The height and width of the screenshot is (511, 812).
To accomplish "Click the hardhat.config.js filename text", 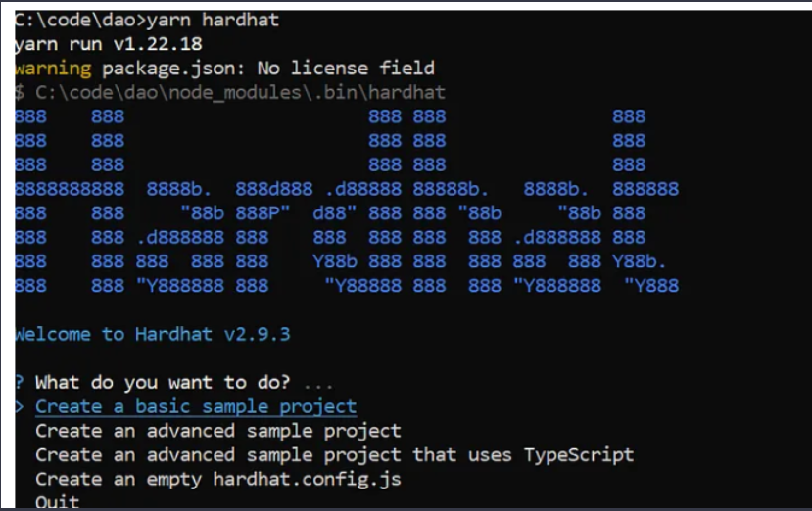I will (x=308, y=480).
